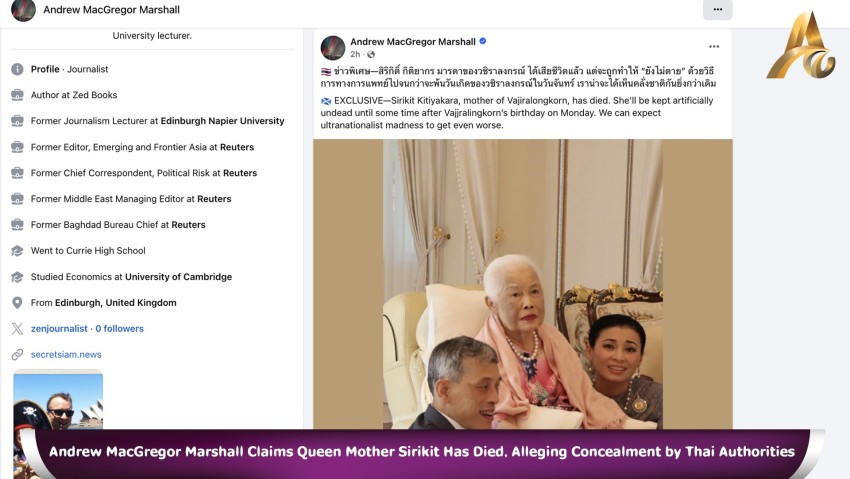Viewport: 850px width, 479px height.
Task: Click the Edinburgh location pin icon
Action: point(17,303)
